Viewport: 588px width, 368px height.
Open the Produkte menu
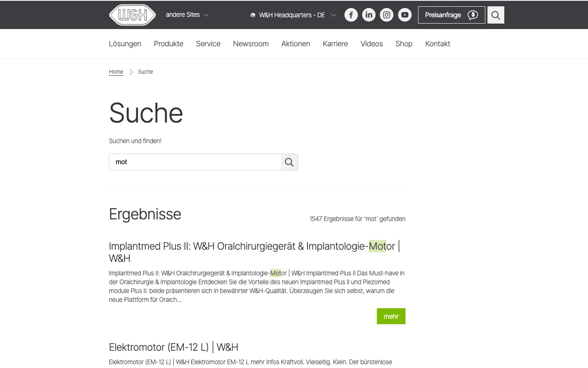tap(169, 44)
